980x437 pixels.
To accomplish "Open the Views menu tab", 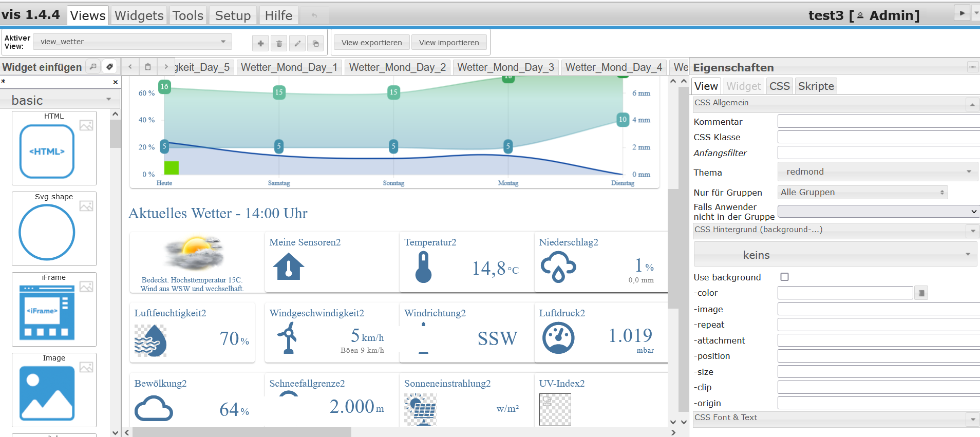I will 88,15.
